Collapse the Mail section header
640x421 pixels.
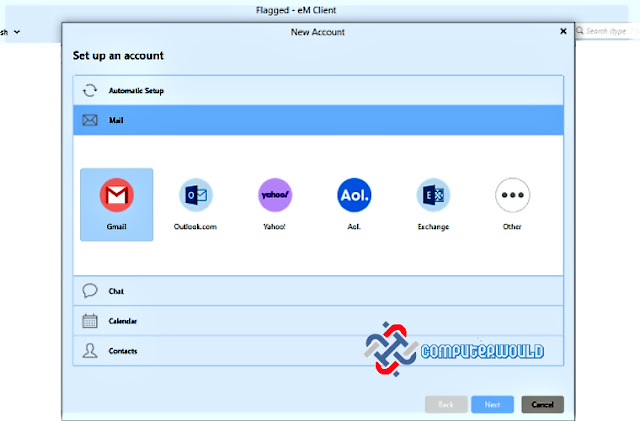click(318, 120)
